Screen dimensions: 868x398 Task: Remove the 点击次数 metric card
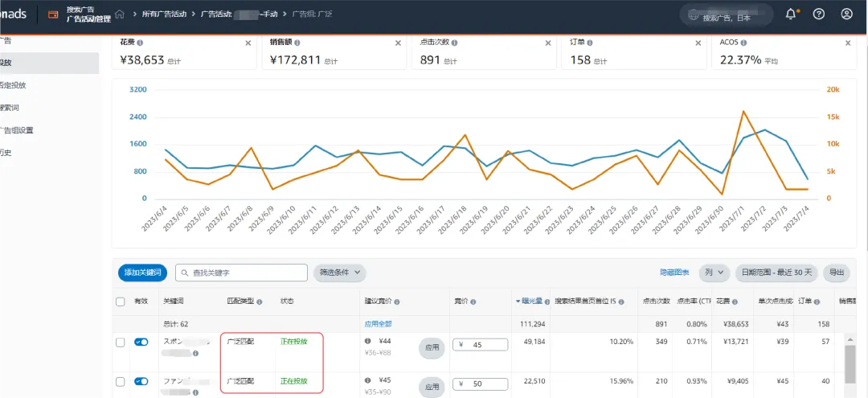click(x=548, y=43)
